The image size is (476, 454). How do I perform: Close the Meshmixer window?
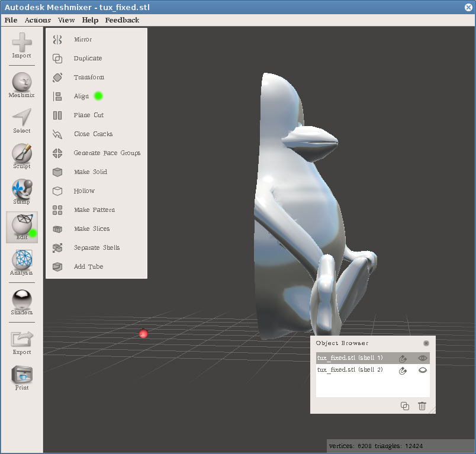pyautogui.click(x=468, y=7)
